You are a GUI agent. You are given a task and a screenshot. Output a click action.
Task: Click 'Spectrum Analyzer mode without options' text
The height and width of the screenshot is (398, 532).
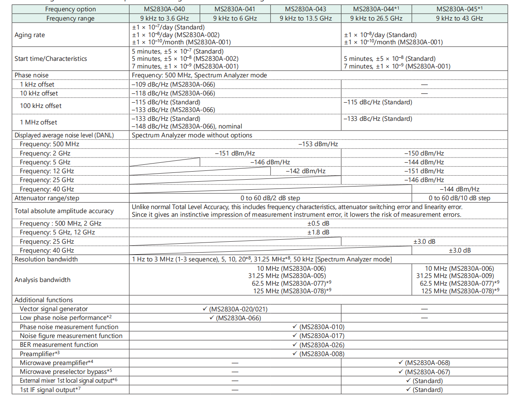(192, 135)
